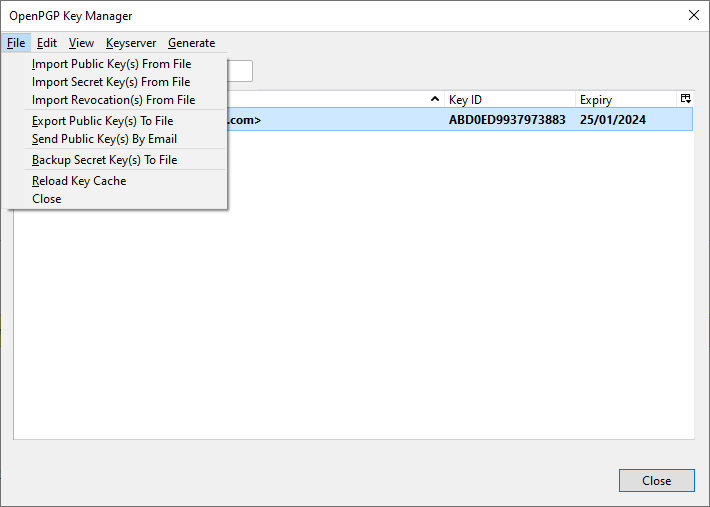Screen dimensions: 710x507
Task: Open the Keyserver menu
Action: (x=131, y=43)
